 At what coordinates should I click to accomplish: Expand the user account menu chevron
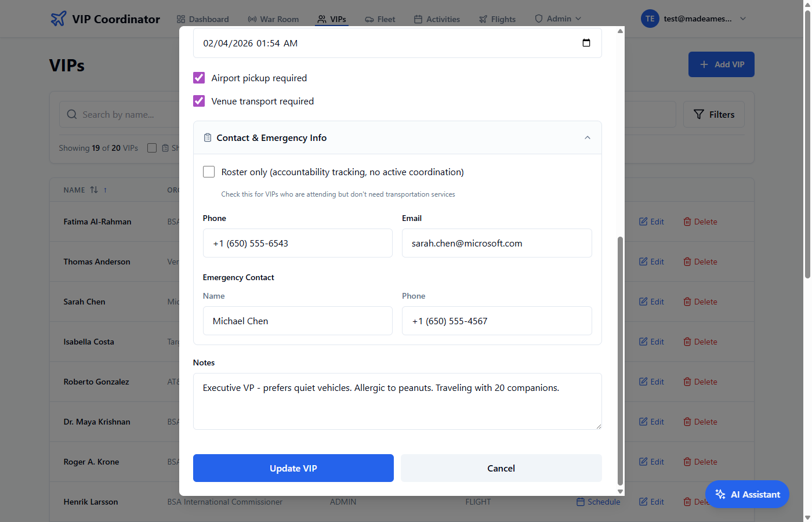743,19
